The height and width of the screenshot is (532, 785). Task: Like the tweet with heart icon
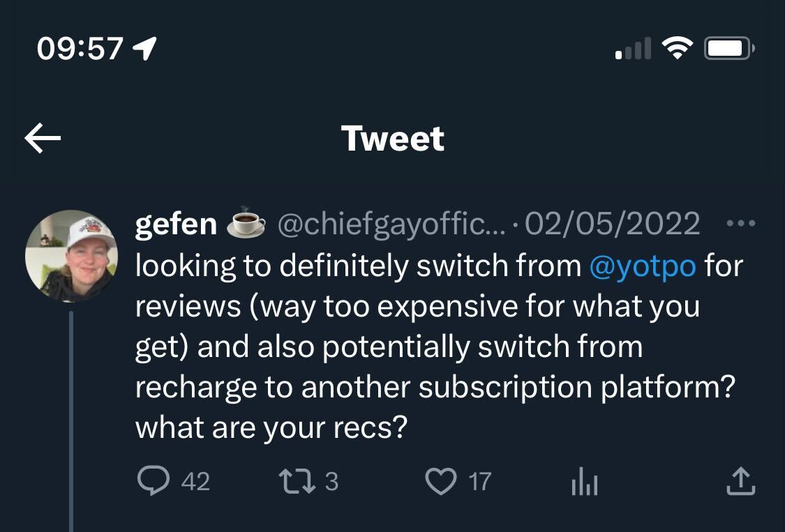coord(440,481)
